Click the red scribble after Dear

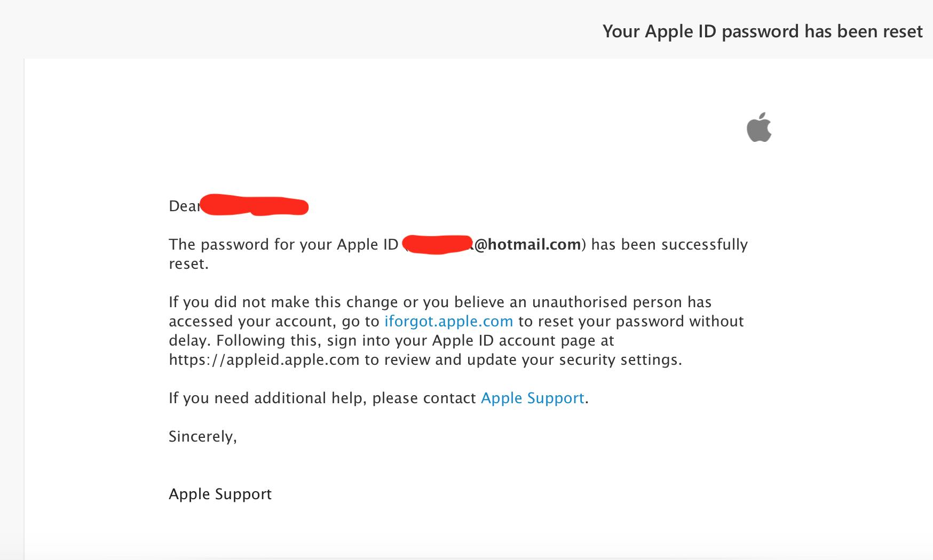[x=254, y=205]
